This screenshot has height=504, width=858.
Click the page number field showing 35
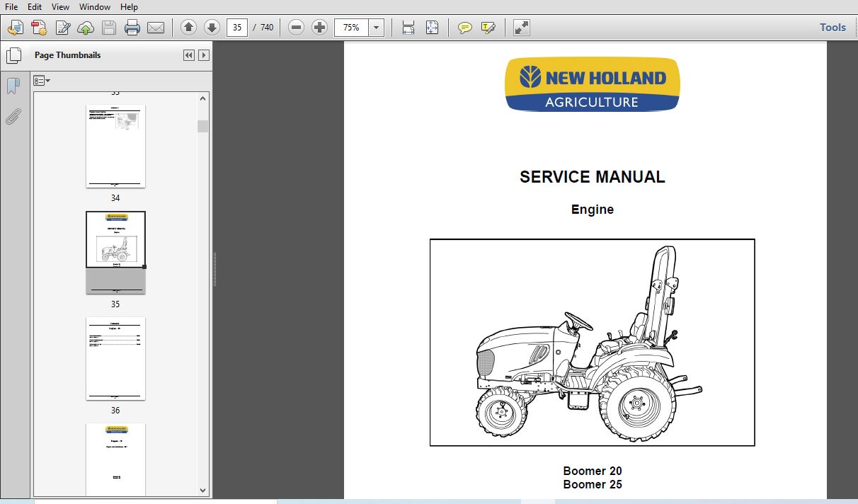236,28
